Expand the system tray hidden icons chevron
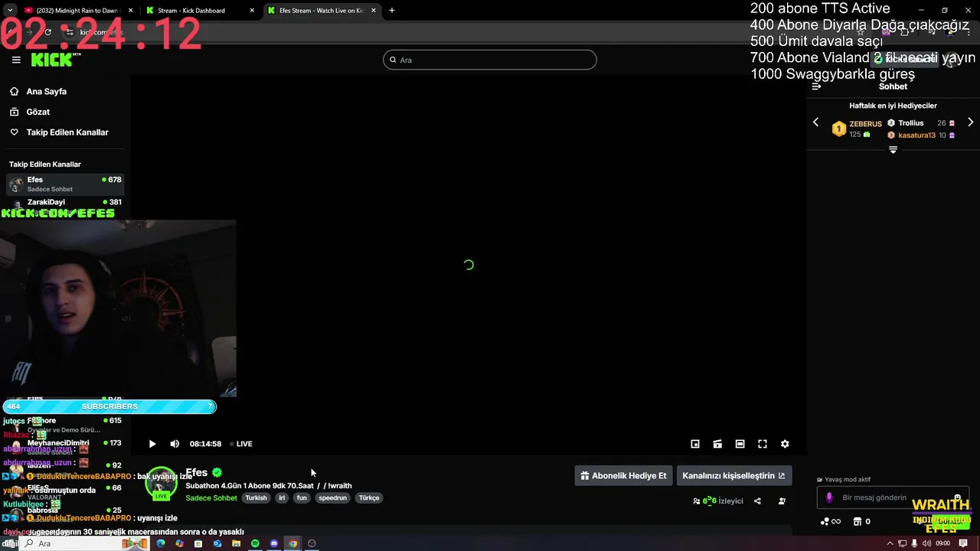 click(x=890, y=543)
